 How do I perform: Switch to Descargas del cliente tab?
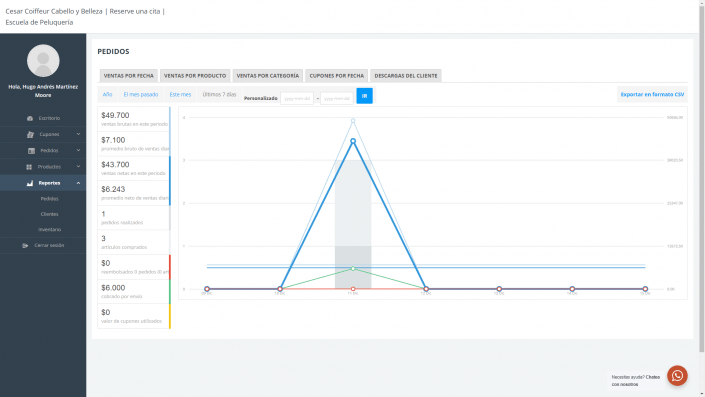coord(406,76)
